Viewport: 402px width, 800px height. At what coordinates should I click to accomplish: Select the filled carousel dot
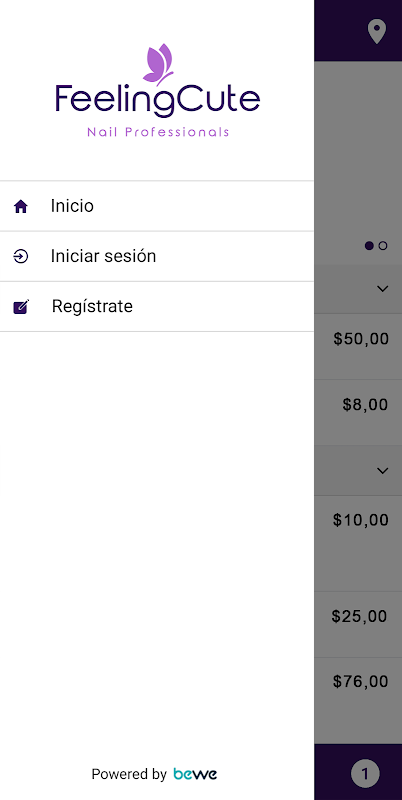(369, 246)
